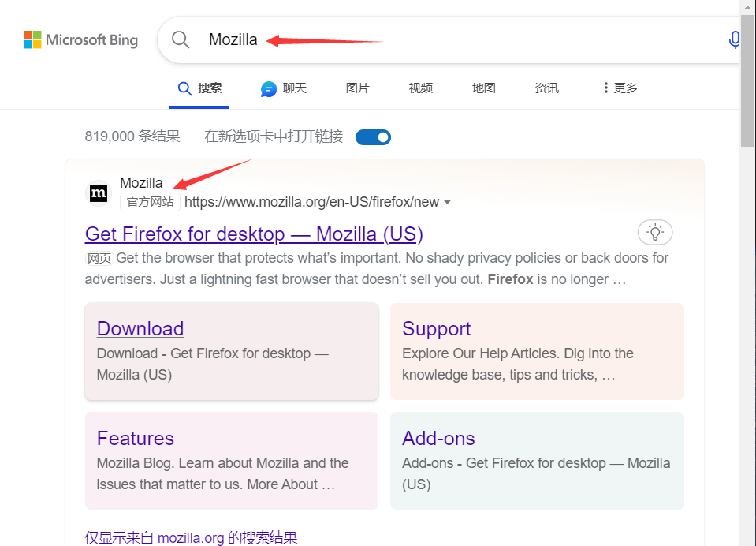Toggle 在新选项卡中打开链接 switch off

(x=373, y=137)
